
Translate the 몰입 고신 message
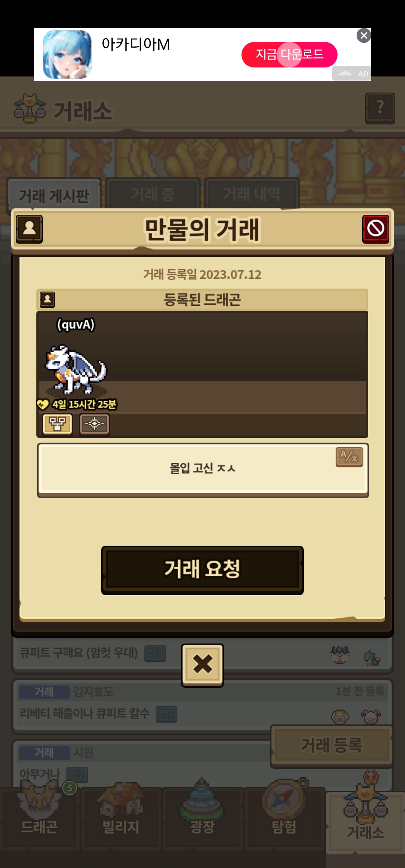(349, 457)
